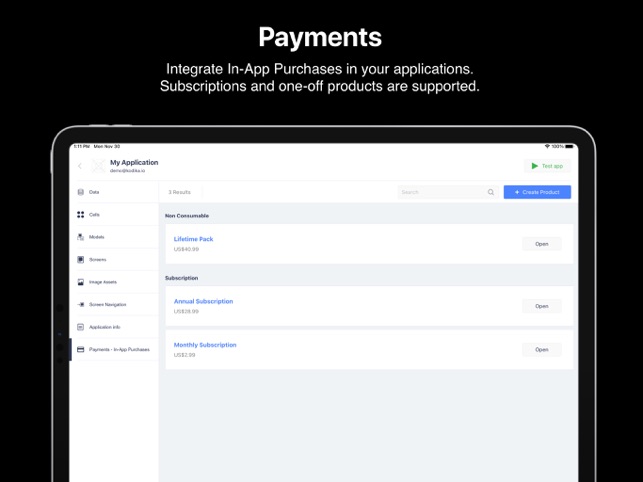Screen dimensions: 643x482
Task: Click the payments credit card icon
Action: coord(81,350)
